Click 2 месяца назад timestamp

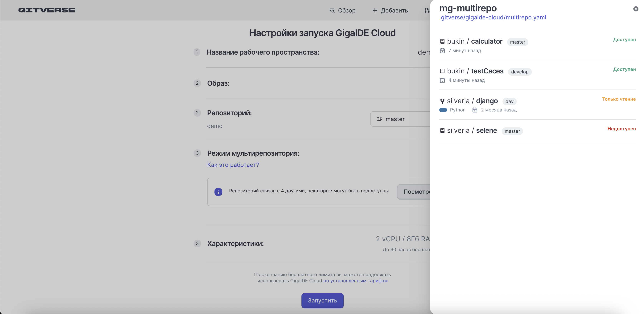click(499, 110)
